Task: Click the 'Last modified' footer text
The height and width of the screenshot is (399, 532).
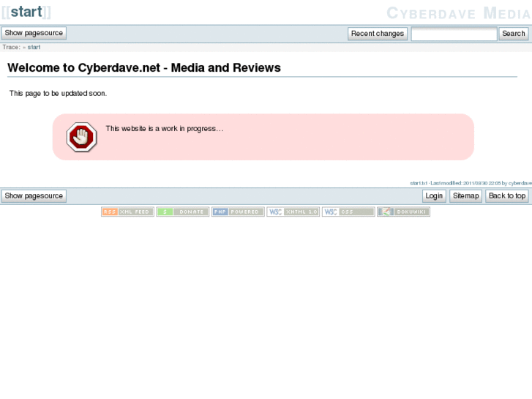Action: [471, 183]
